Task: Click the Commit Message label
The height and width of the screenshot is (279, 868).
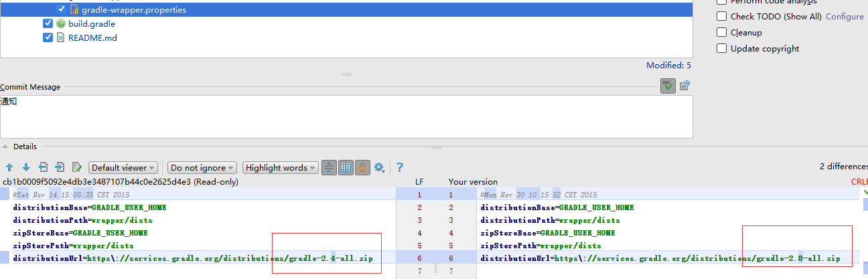Action: click(30, 87)
